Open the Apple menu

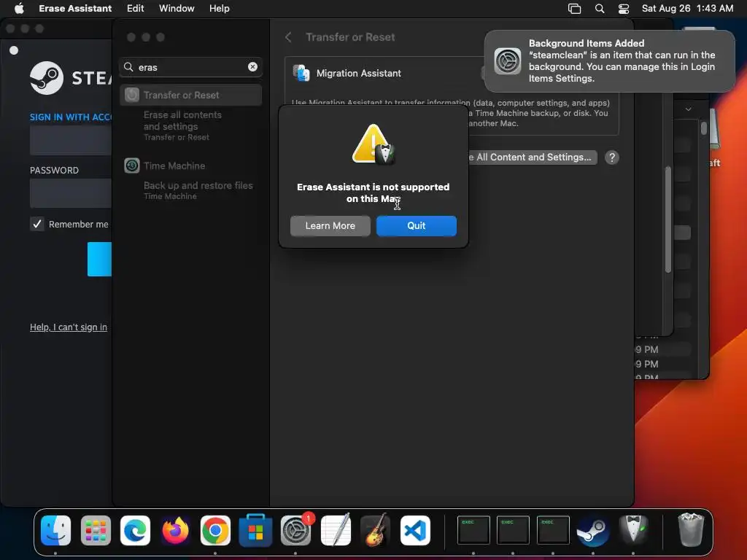[x=19, y=8]
